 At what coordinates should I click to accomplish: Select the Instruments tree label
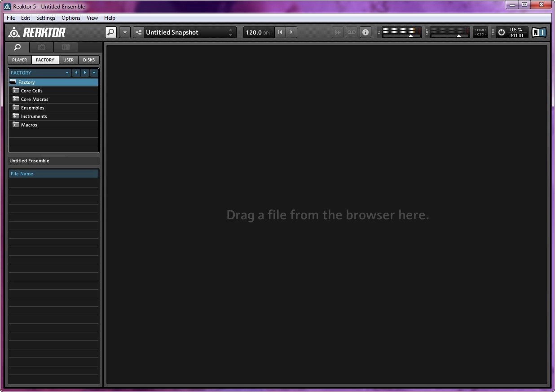34,116
